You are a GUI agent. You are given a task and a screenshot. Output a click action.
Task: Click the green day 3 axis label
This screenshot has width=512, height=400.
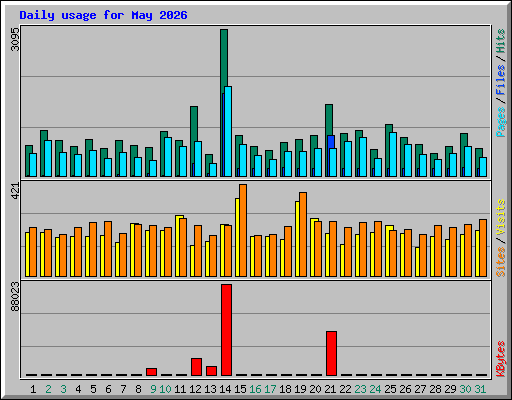coord(63,389)
